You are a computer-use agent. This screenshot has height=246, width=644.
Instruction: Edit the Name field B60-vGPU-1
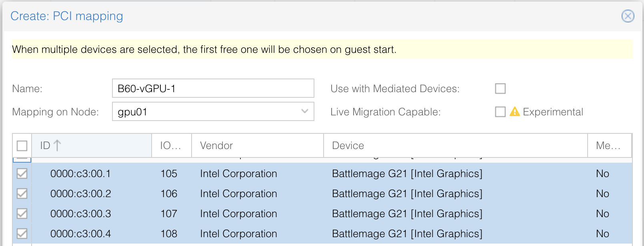click(x=213, y=89)
